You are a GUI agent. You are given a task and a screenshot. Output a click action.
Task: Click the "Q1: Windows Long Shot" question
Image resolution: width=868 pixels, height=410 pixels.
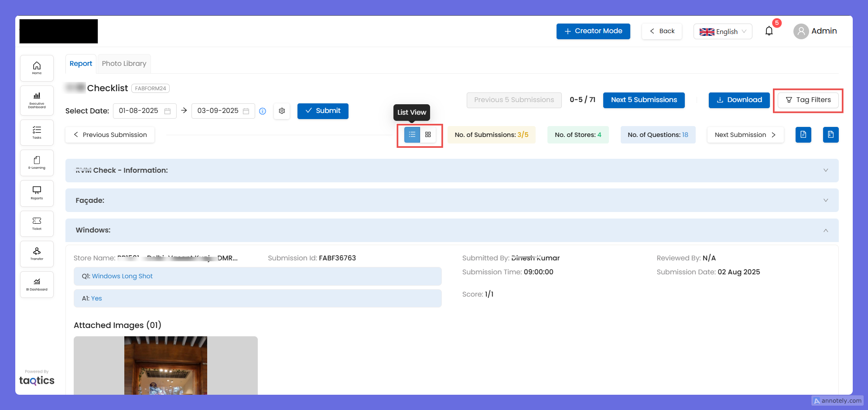[x=258, y=277]
